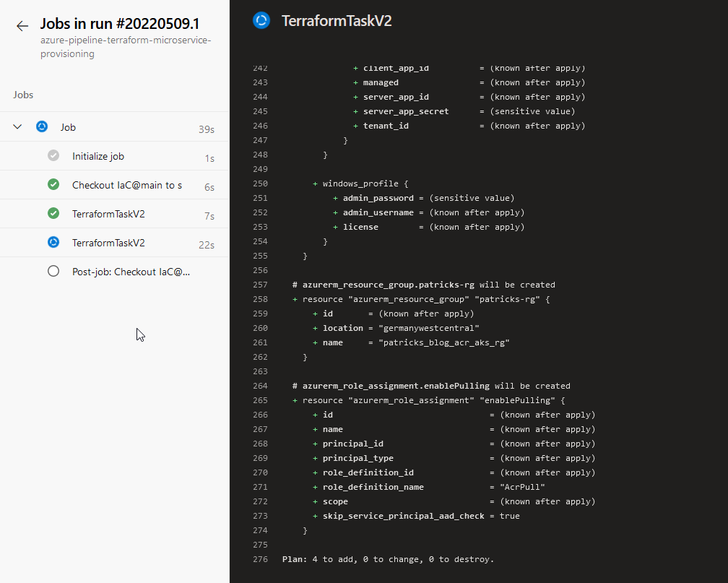Click green success icon for Checkout IaC@main
Image resolution: width=728 pixels, height=583 pixels.
53,184
